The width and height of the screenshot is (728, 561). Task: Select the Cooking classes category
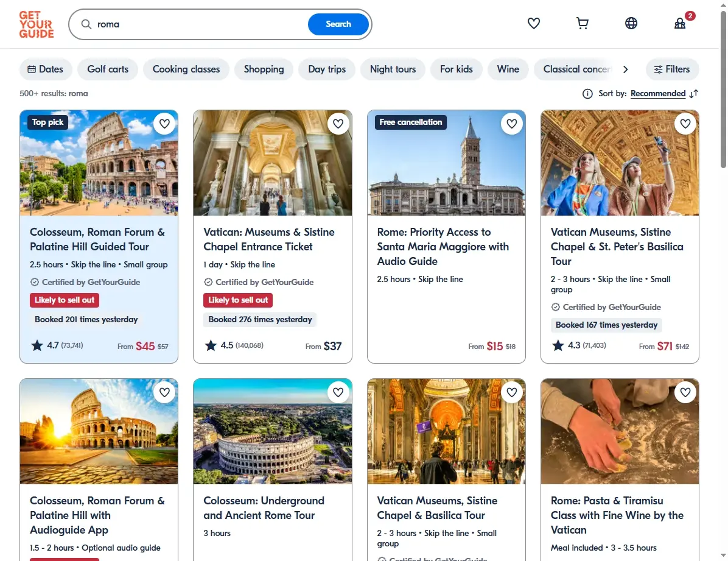pyautogui.click(x=186, y=69)
